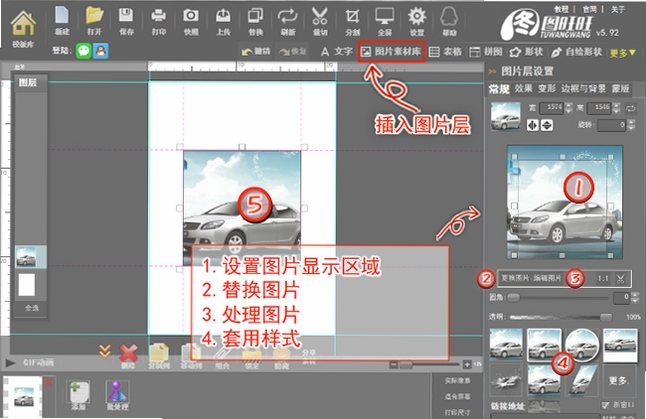Click the 1:1 ratio button
The image size is (646, 419).
[x=603, y=279]
